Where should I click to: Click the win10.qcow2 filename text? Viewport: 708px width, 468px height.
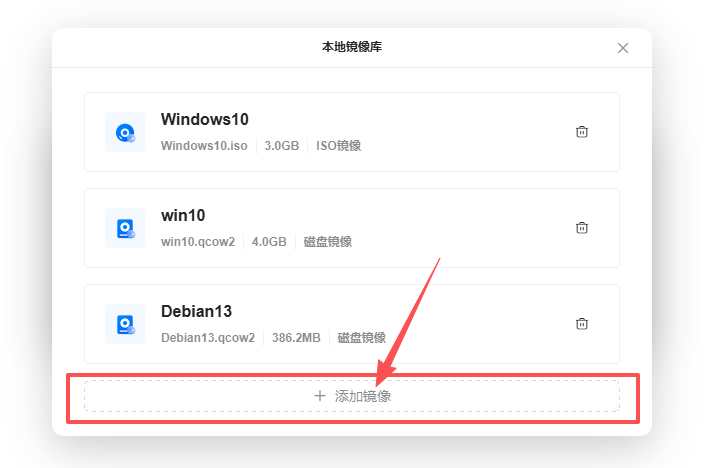click(x=198, y=242)
